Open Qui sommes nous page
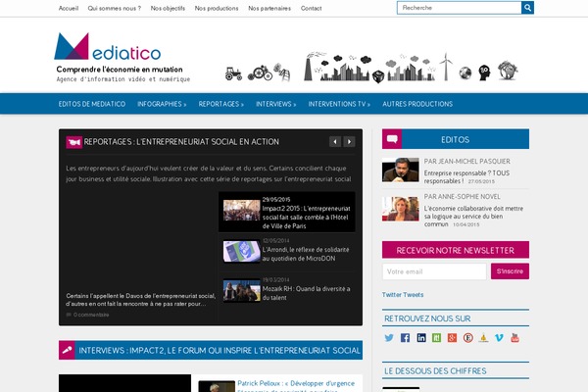Viewport: 588px width, 392px height. (115, 8)
